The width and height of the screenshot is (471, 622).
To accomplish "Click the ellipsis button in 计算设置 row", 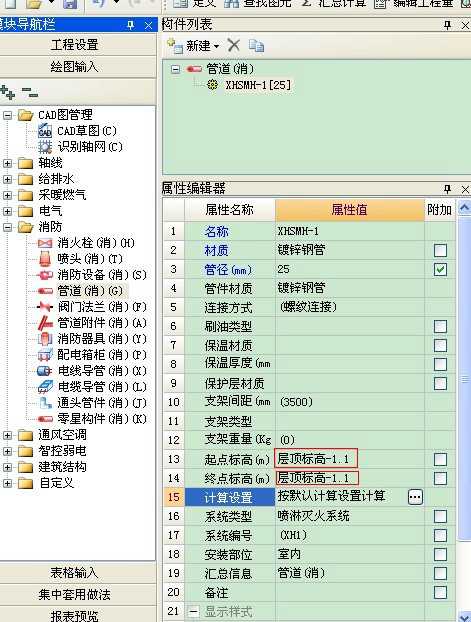I will coord(415,497).
